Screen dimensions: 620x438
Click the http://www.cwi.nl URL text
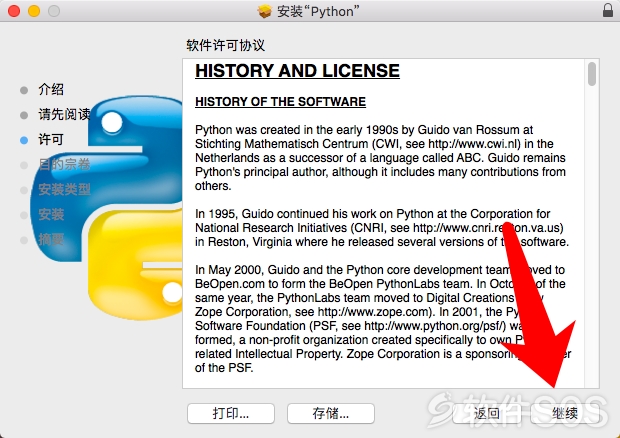pyautogui.click(x=474, y=143)
